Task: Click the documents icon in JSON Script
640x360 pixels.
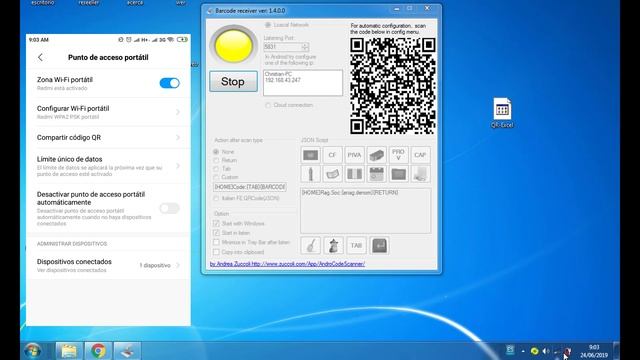Action: coord(420,174)
